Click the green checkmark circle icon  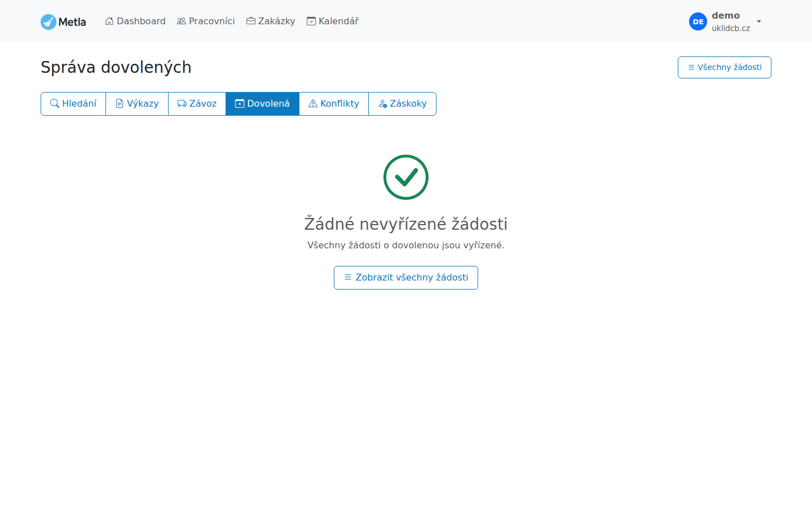point(406,177)
